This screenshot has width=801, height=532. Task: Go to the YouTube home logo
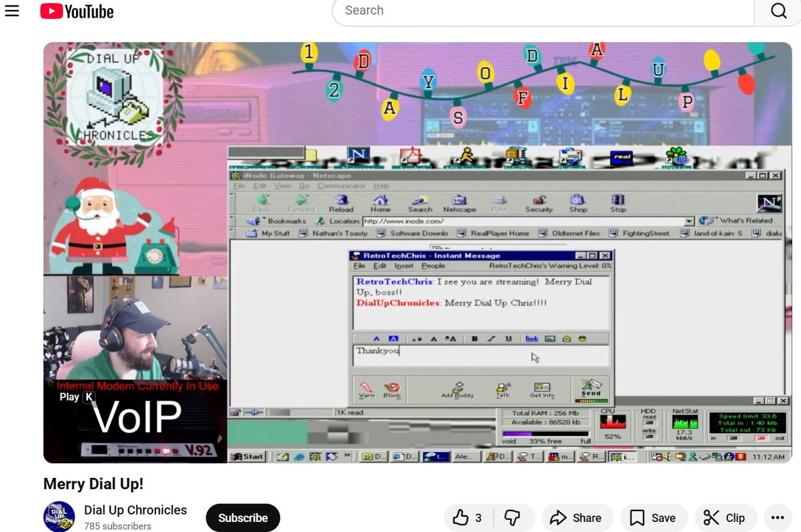77,11
